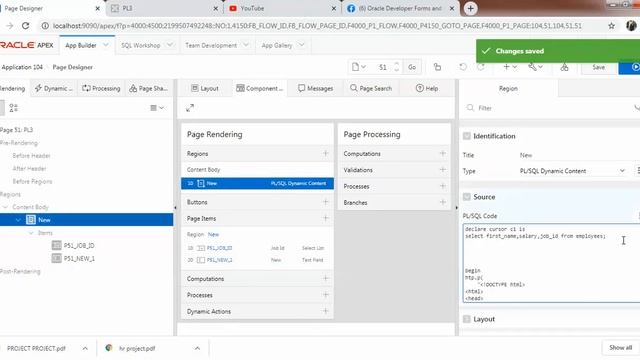640x360 pixels.
Task: Open the lock page icon in toolbar
Action: 437,67
